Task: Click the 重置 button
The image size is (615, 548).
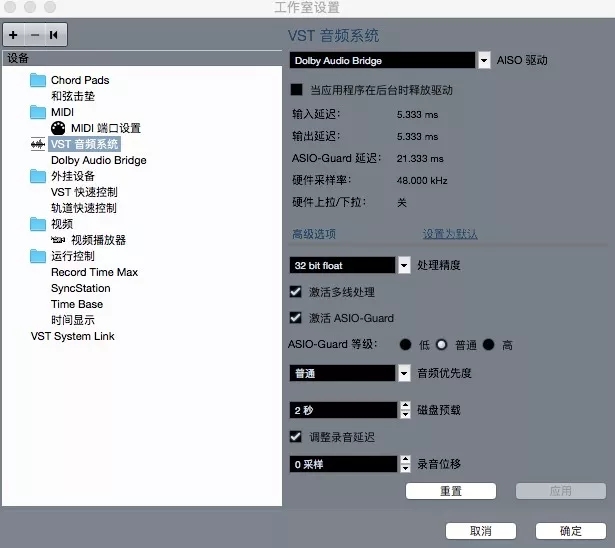Action: (451, 491)
